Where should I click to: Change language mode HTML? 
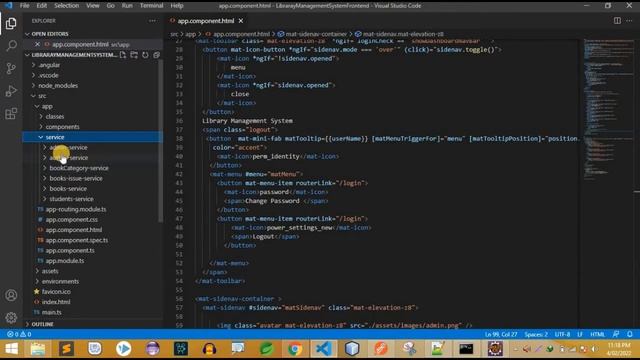598,334
